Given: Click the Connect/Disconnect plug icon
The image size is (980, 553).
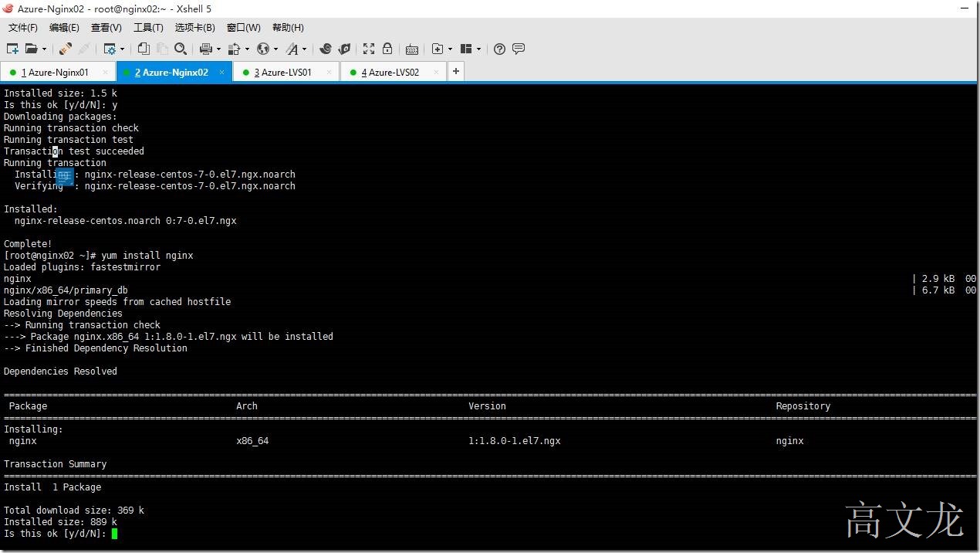Looking at the screenshot, I should click(x=66, y=49).
